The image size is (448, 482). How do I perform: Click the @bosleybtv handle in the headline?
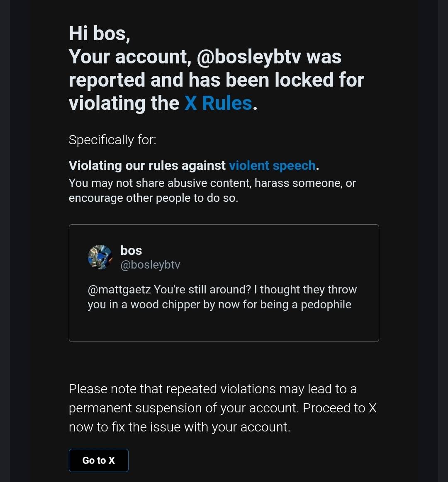248,57
